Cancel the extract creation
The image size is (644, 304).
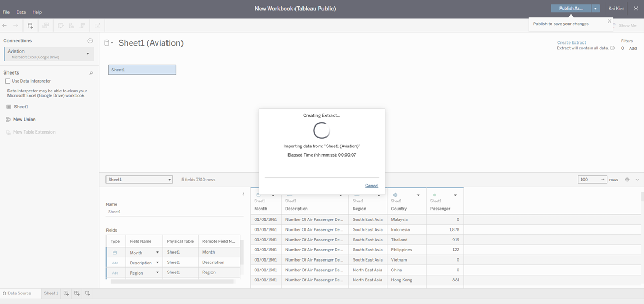[372, 186]
